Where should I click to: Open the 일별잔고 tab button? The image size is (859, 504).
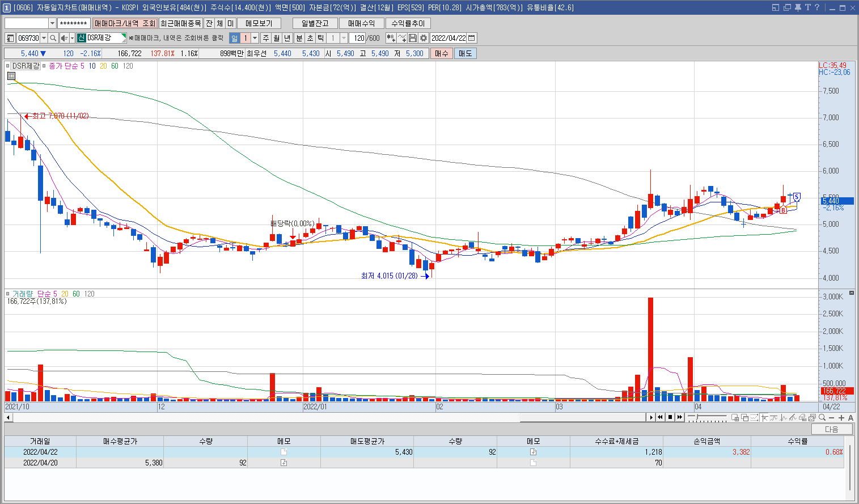(315, 23)
